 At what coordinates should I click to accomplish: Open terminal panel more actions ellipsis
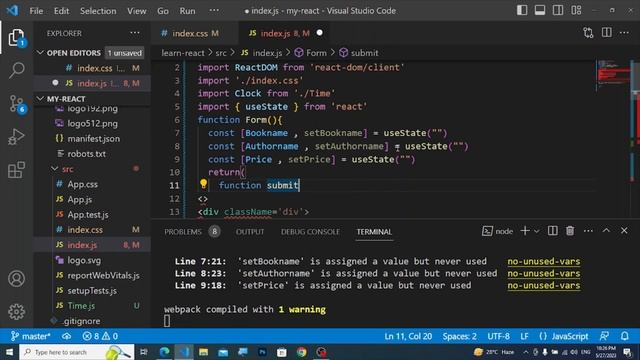tap(588, 231)
